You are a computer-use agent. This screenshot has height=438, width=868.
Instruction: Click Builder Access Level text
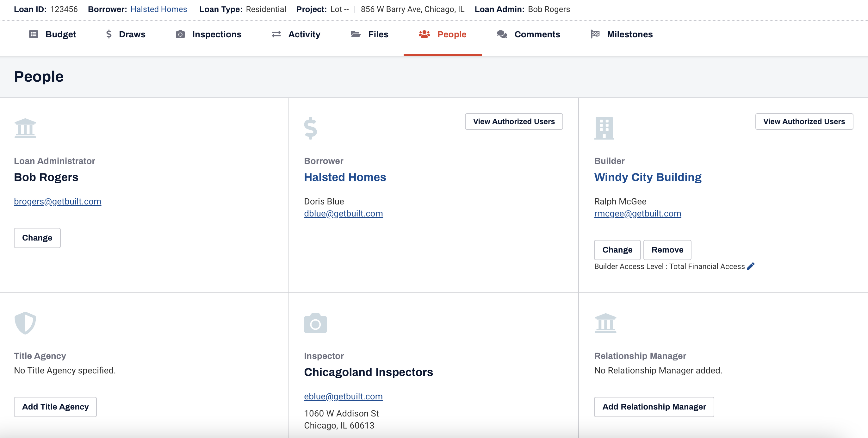670,266
